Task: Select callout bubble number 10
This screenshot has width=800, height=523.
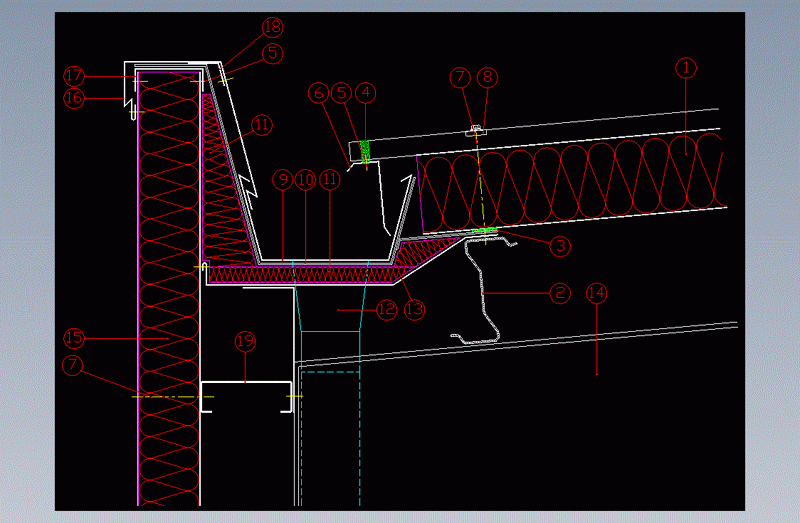Action: [307, 180]
